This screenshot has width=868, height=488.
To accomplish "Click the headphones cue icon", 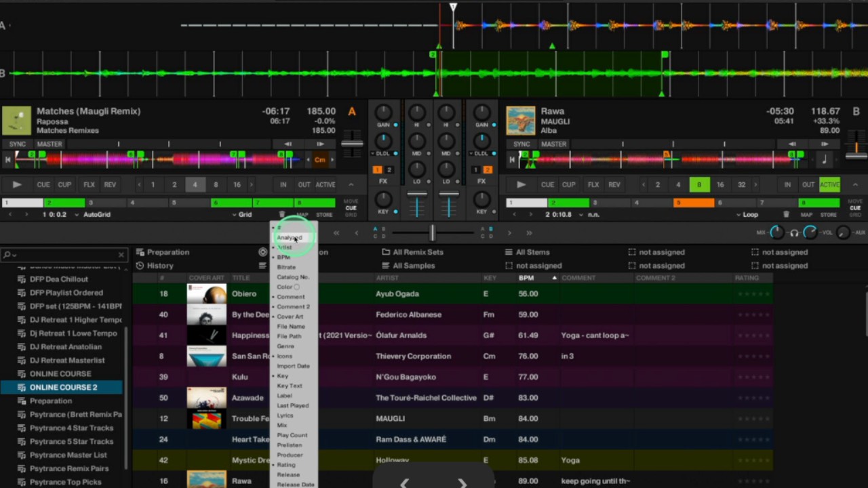I will pos(794,233).
